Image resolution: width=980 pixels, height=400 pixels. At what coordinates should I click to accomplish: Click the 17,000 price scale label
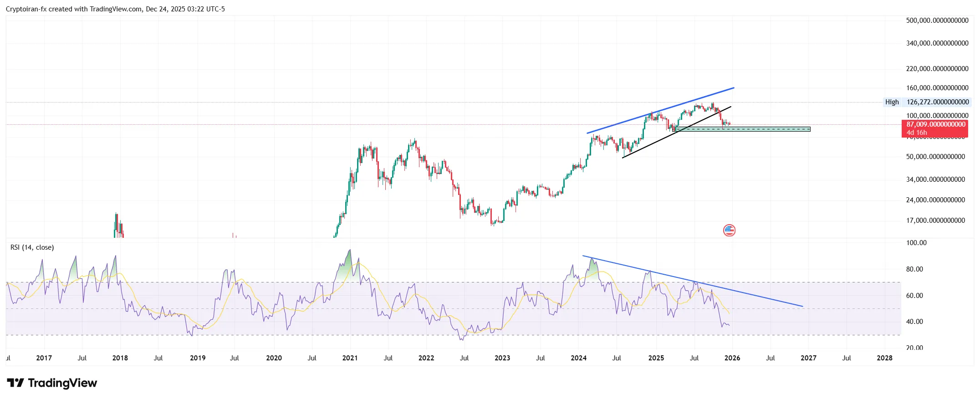click(x=935, y=221)
